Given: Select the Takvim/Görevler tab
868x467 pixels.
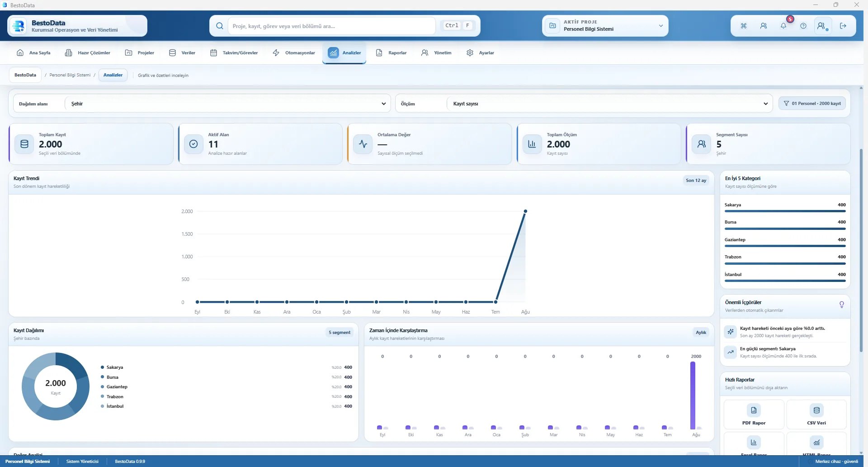Looking at the screenshot, I should [x=234, y=53].
